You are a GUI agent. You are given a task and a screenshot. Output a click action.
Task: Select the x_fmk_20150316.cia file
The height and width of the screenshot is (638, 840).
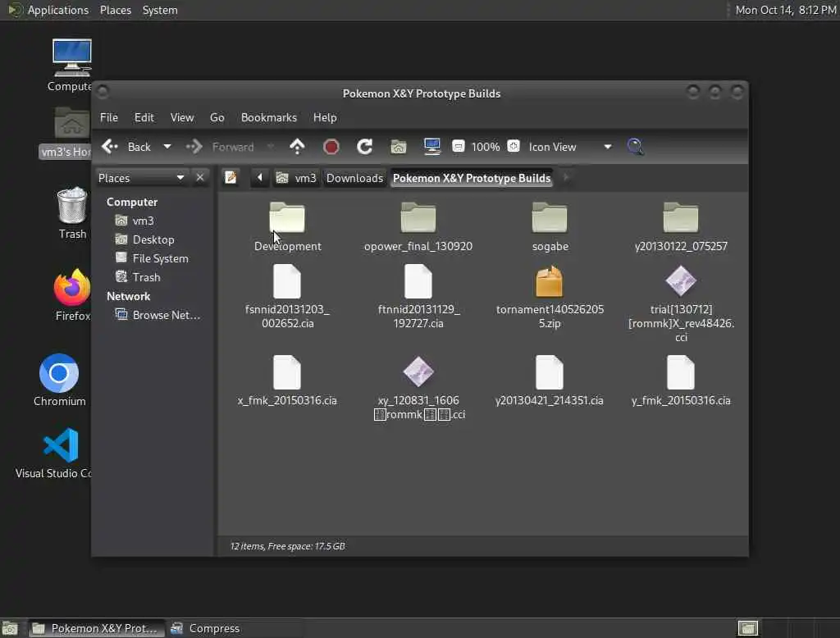(x=287, y=381)
